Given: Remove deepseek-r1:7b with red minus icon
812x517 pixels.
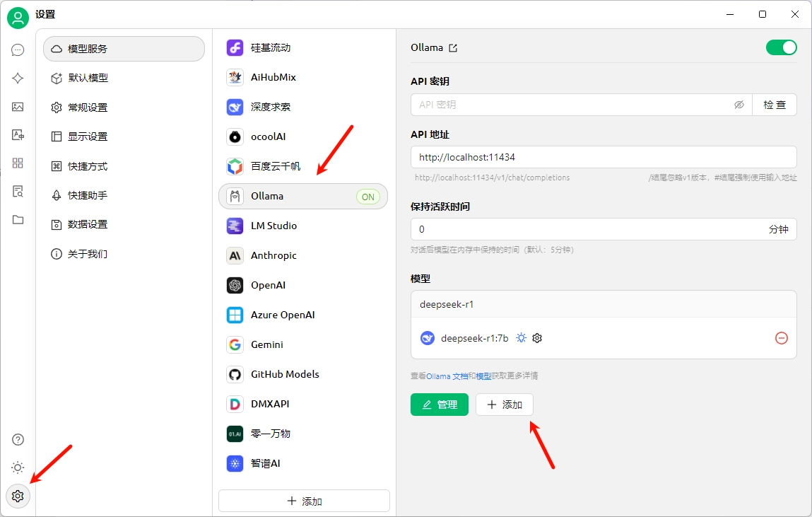Looking at the screenshot, I should 782,338.
